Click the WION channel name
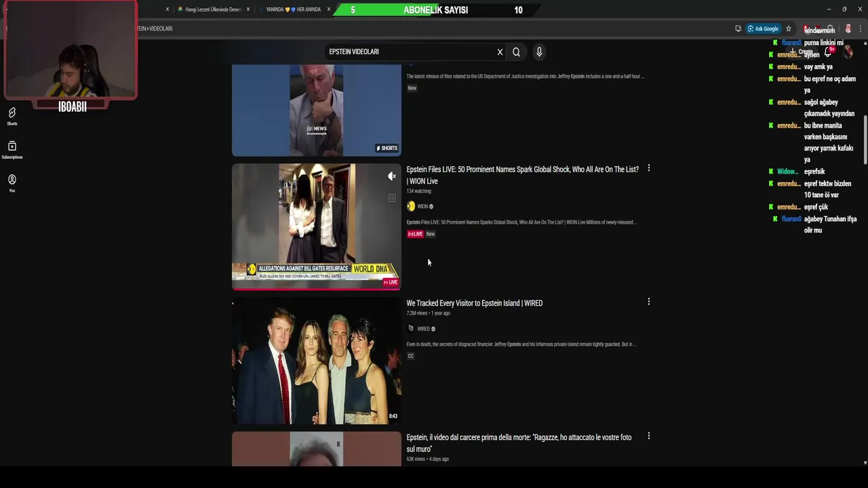The height and width of the screenshot is (488, 868). tap(422, 207)
